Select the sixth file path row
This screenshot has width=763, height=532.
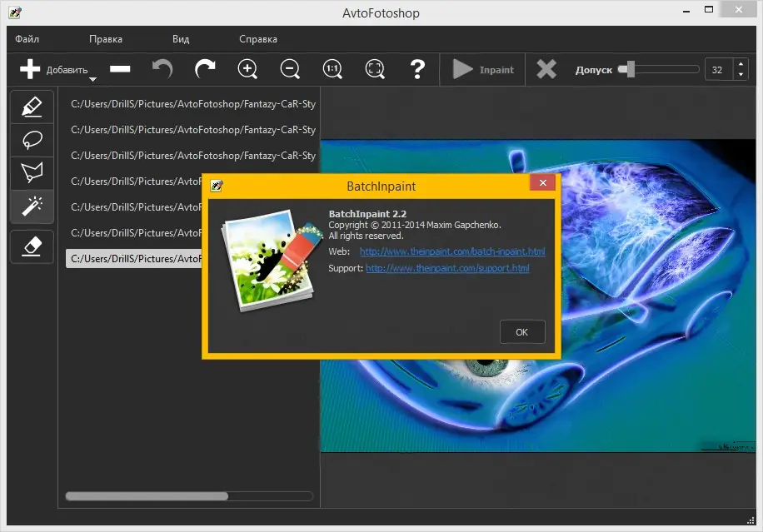click(134, 233)
